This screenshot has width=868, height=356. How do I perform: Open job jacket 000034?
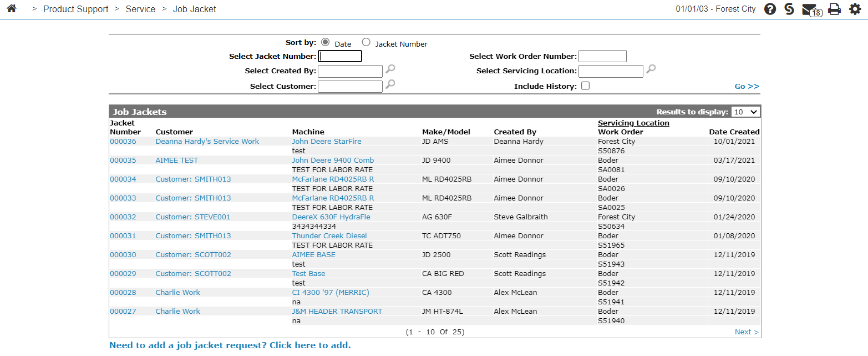[x=123, y=179]
